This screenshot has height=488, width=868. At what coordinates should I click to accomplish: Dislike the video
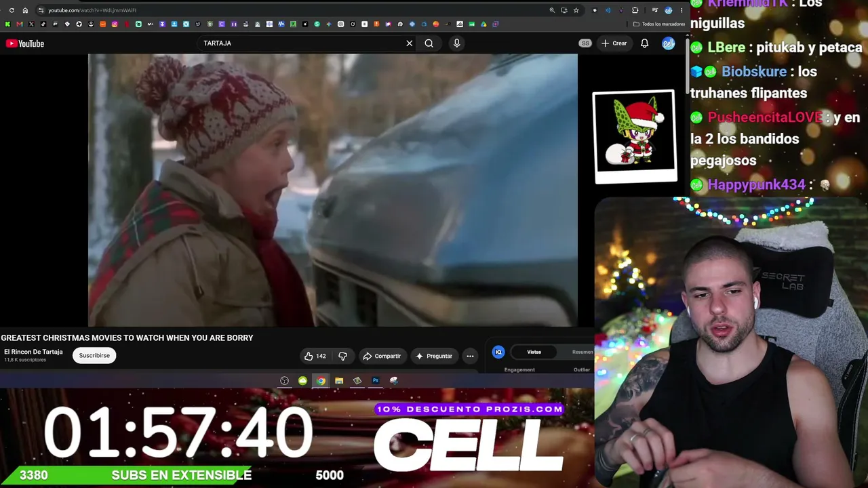(343, 356)
